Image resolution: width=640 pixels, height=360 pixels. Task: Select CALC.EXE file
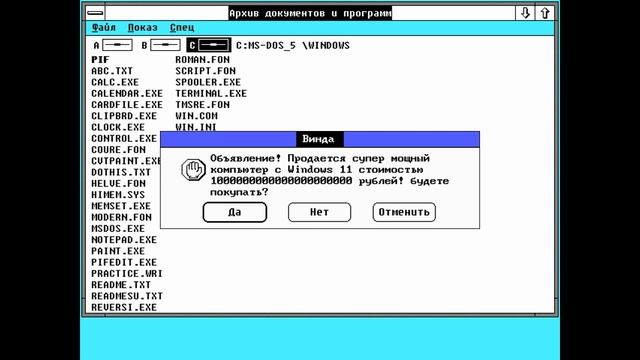(115, 82)
